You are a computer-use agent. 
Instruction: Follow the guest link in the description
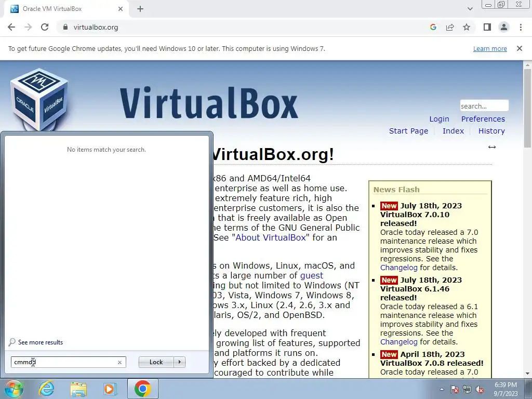point(312,275)
